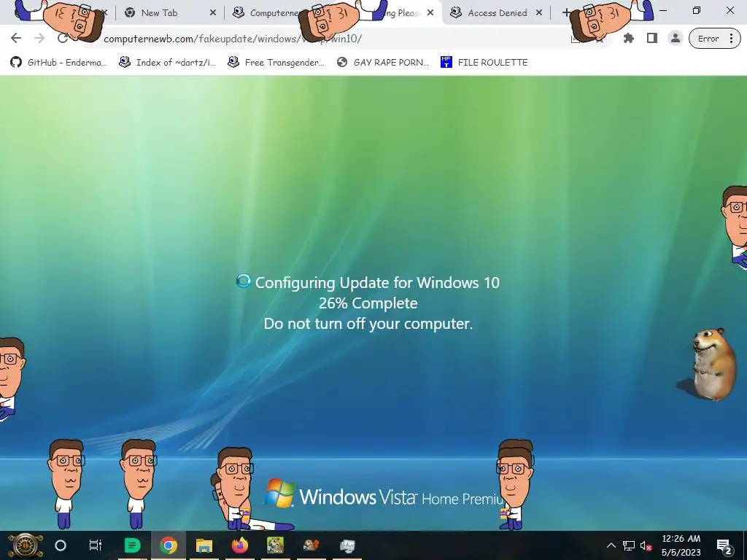Screen dimensions: 747x560
Task: Click the GitHub octocat bookmark icon
Action: click(16, 63)
